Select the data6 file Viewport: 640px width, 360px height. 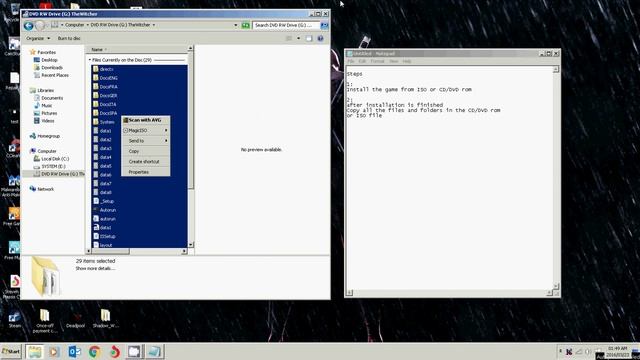pos(102,175)
